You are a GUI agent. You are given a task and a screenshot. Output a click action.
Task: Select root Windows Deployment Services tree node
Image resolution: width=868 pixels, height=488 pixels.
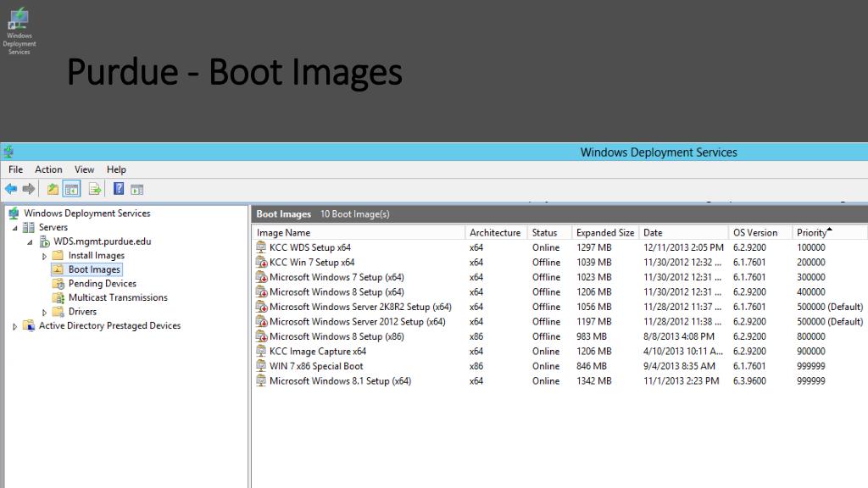tap(87, 213)
